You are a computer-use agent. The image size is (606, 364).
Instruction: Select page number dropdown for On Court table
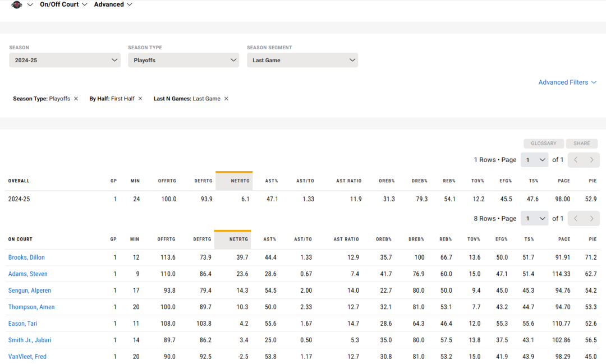pyautogui.click(x=534, y=219)
